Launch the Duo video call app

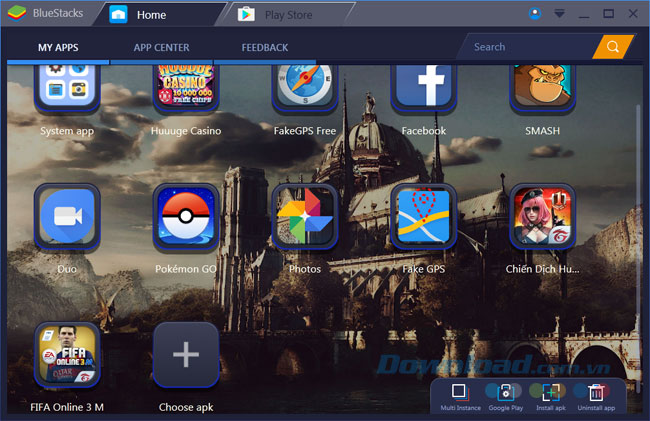67,216
